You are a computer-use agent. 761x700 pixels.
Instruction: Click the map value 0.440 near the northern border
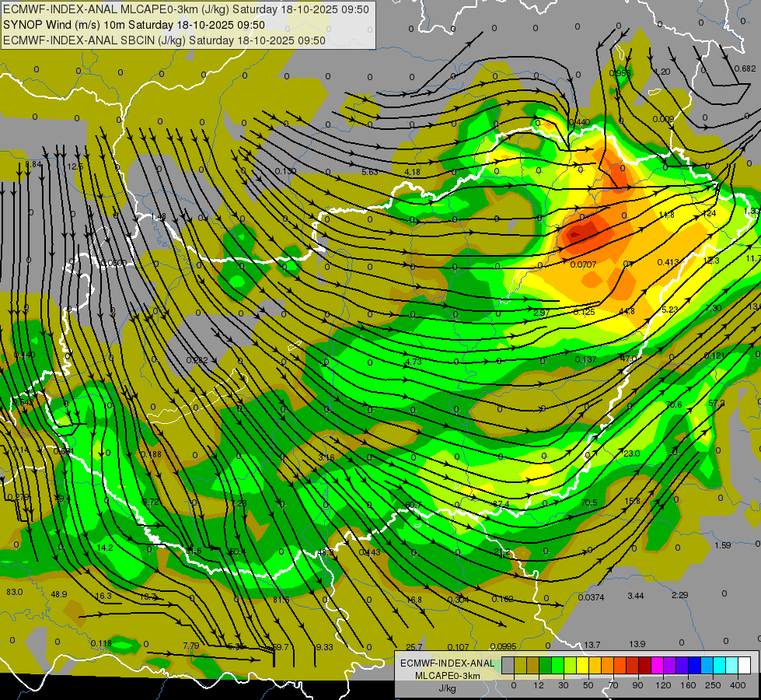click(x=579, y=122)
